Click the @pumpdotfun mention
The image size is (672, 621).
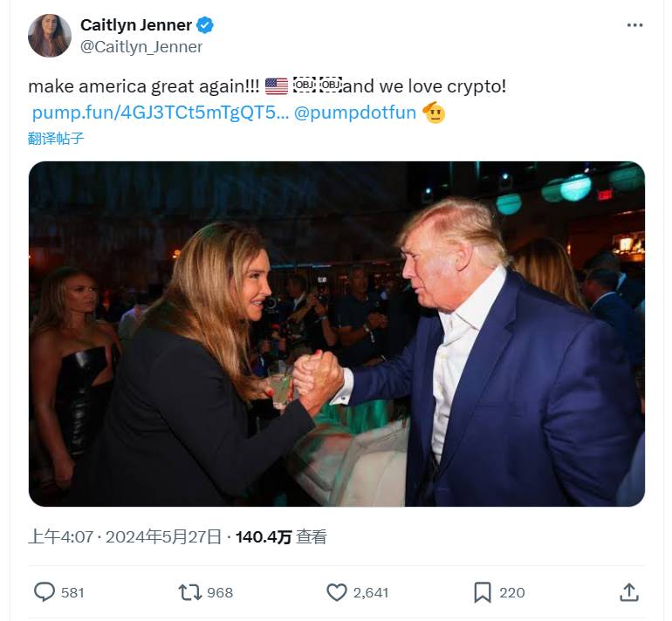(x=355, y=113)
